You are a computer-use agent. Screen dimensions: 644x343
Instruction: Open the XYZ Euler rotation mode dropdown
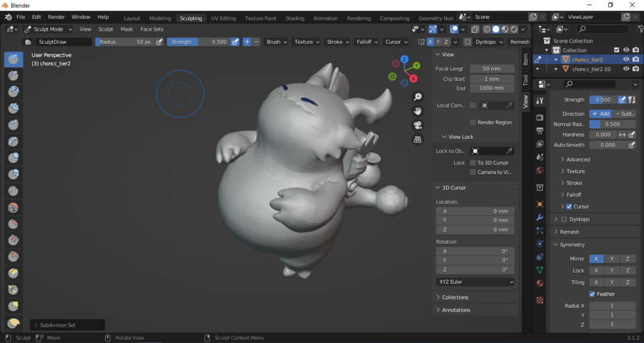coord(475,282)
